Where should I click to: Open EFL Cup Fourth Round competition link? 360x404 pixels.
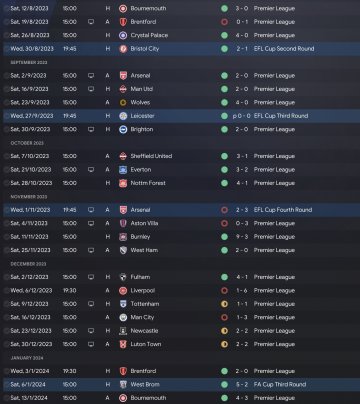pos(283,210)
